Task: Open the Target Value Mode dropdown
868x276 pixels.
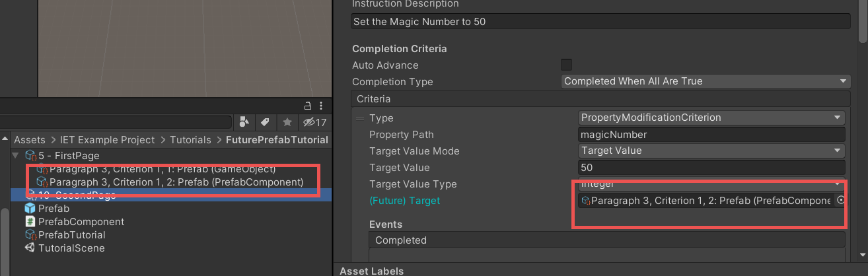Action: (x=711, y=151)
